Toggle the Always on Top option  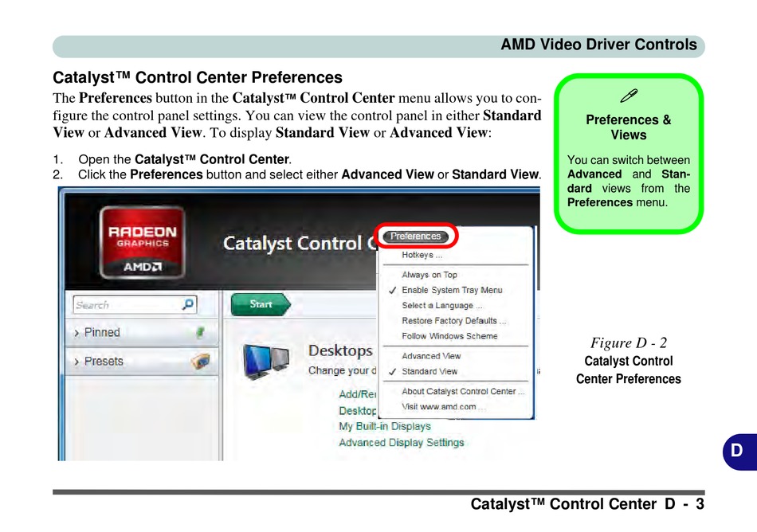pyautogui.click(x=429, y=275)
